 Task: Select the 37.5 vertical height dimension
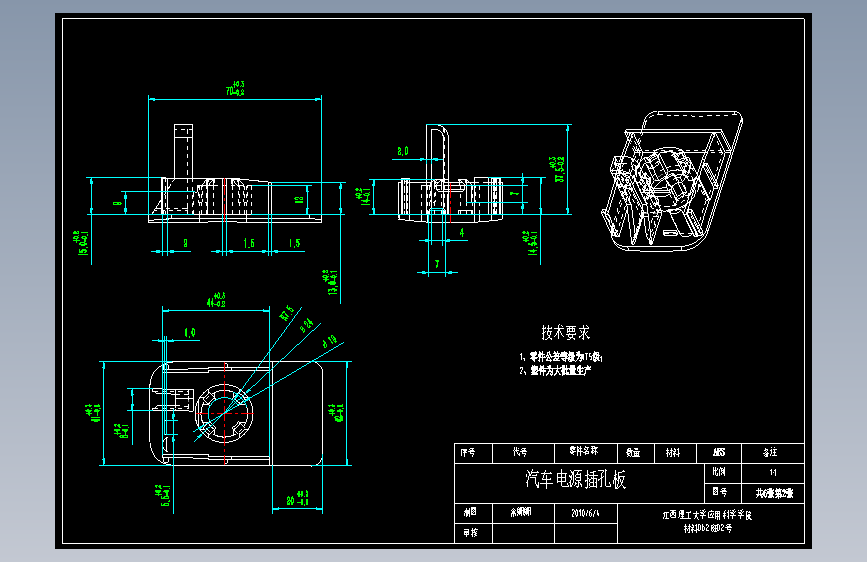coord(560,169)
